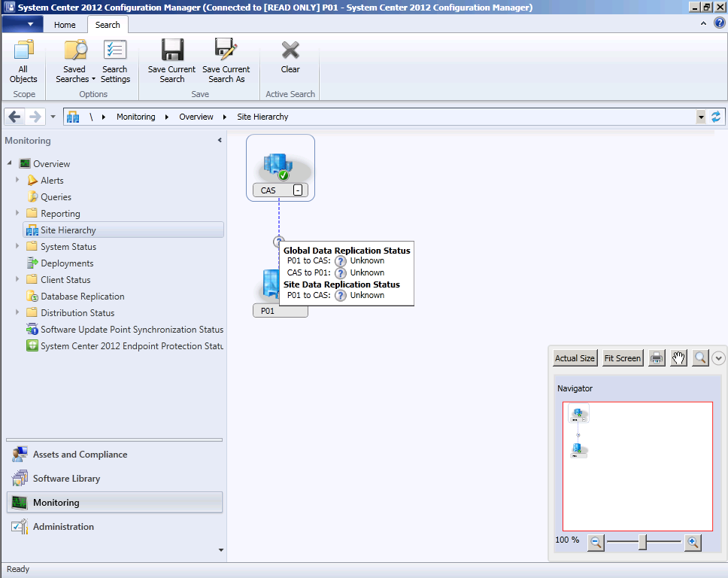Screen dimensions: 728x578
Task: Open Saved Searches dropdown
Action: point(75,61)
